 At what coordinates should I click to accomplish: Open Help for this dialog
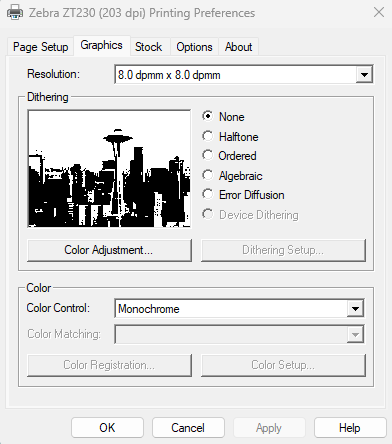tap(350, 428)
